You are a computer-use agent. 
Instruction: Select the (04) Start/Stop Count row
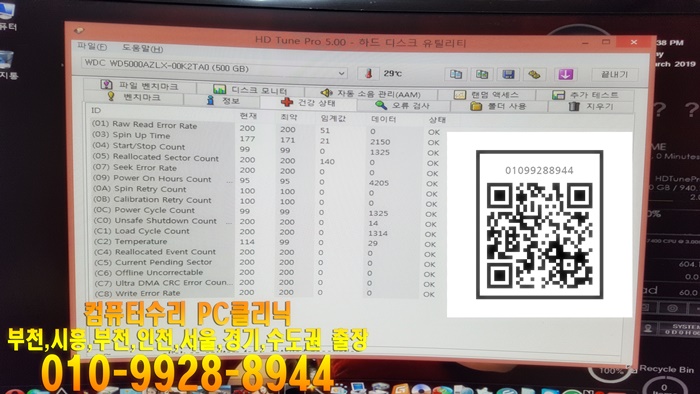click(266, 148)
